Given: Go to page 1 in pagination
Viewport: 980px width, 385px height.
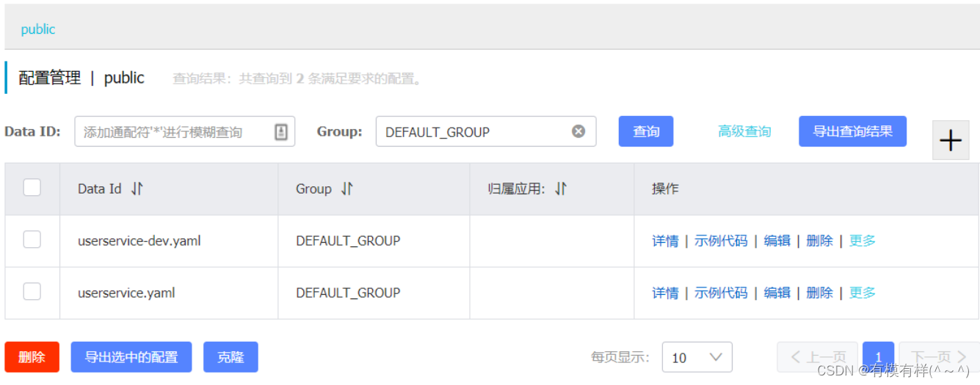Looking at the screenshot, I should 878,357.
